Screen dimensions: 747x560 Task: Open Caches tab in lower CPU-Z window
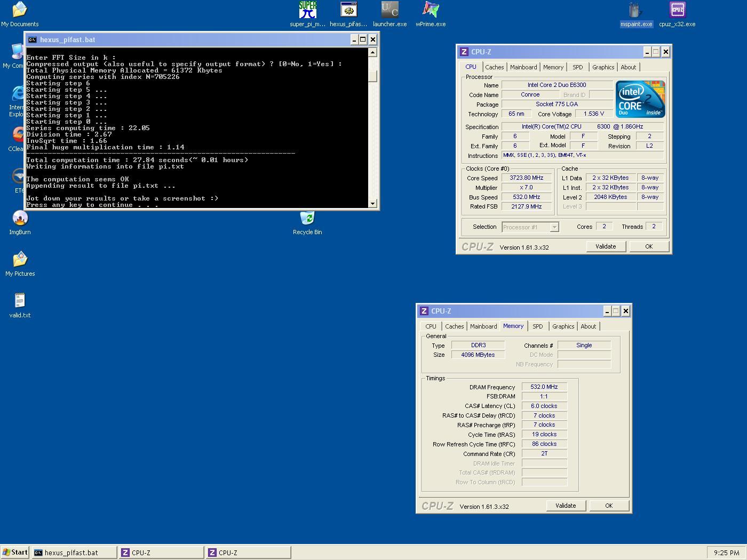tap(455, 326)
